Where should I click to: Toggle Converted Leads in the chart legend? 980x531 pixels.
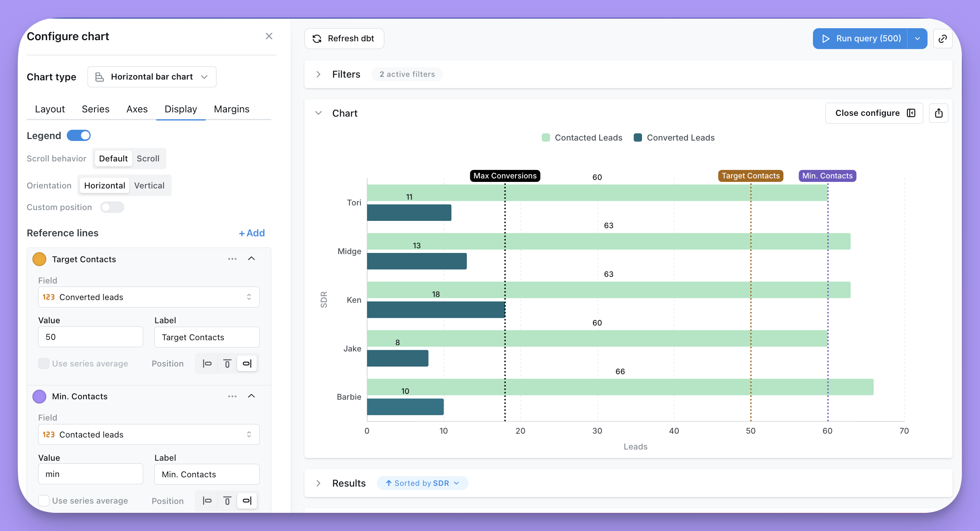click(x=674, y=138)
